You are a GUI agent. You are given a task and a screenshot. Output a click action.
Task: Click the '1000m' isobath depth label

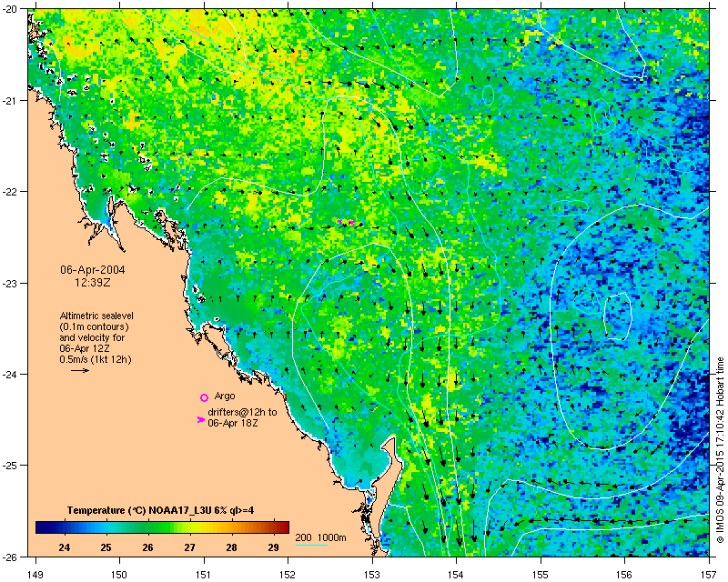332,538
